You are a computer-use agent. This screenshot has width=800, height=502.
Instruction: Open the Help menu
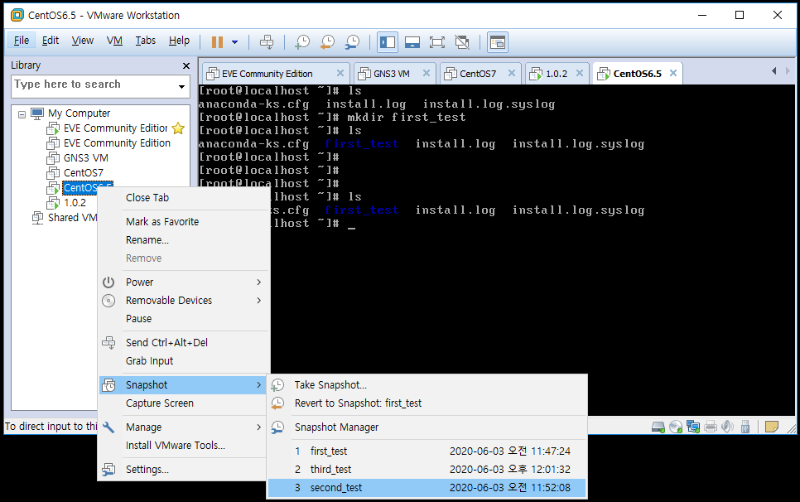click(179, 40)
